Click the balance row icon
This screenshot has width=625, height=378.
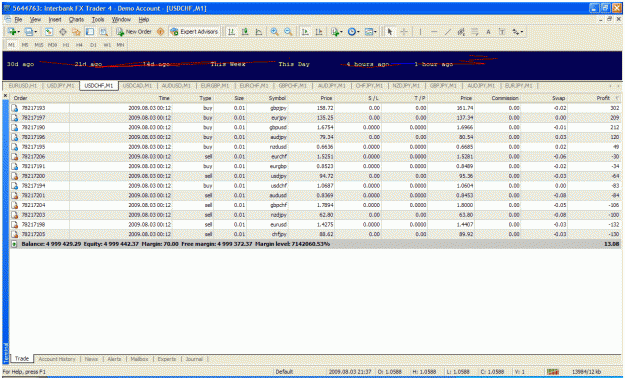[x=14, y=244]
